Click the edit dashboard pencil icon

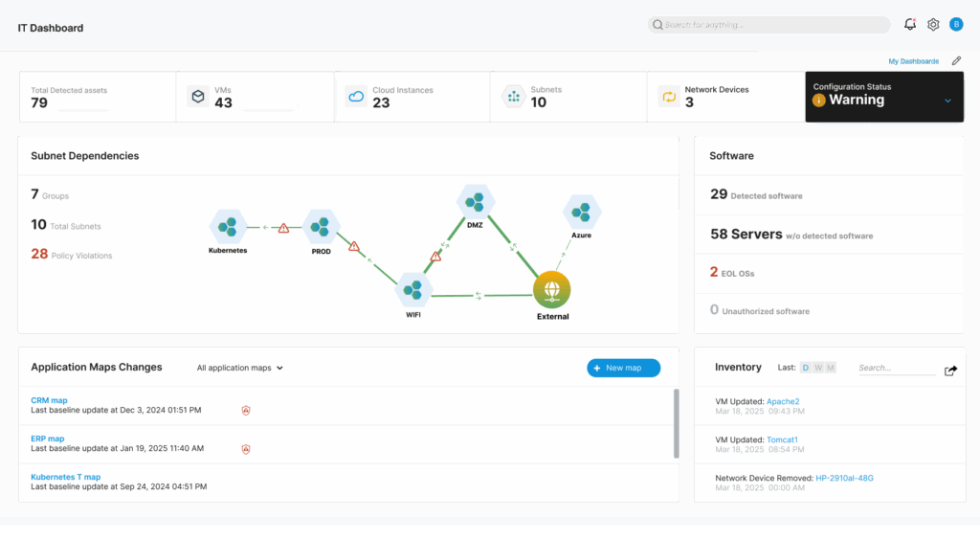pyautogui.click(x=956, y=60)
